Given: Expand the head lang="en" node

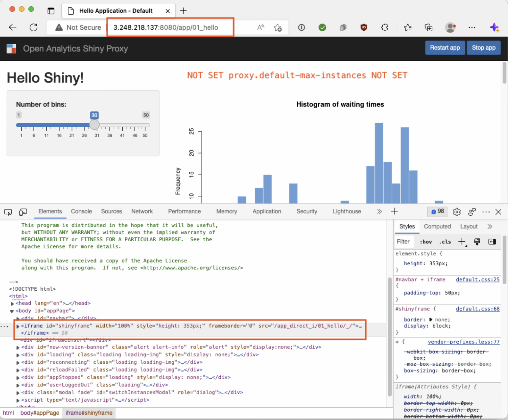Looking at the screenshot, I should coord(12,303).
